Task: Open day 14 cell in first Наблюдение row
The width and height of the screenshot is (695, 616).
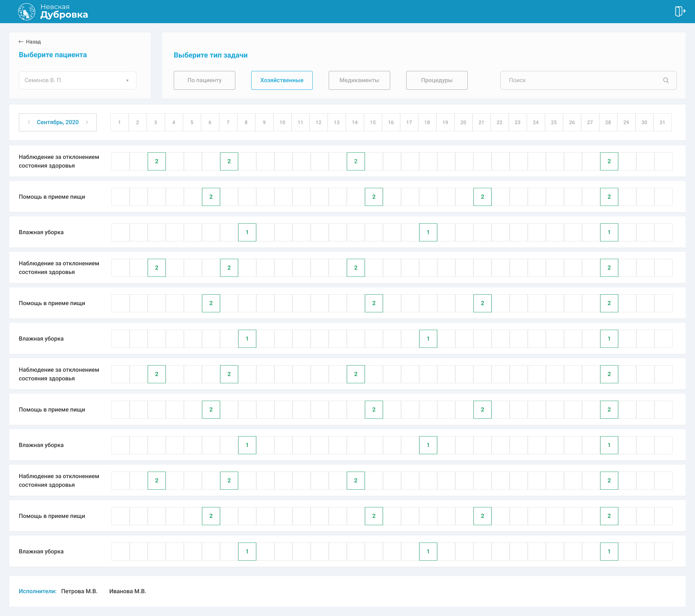Action: [356, 161]
